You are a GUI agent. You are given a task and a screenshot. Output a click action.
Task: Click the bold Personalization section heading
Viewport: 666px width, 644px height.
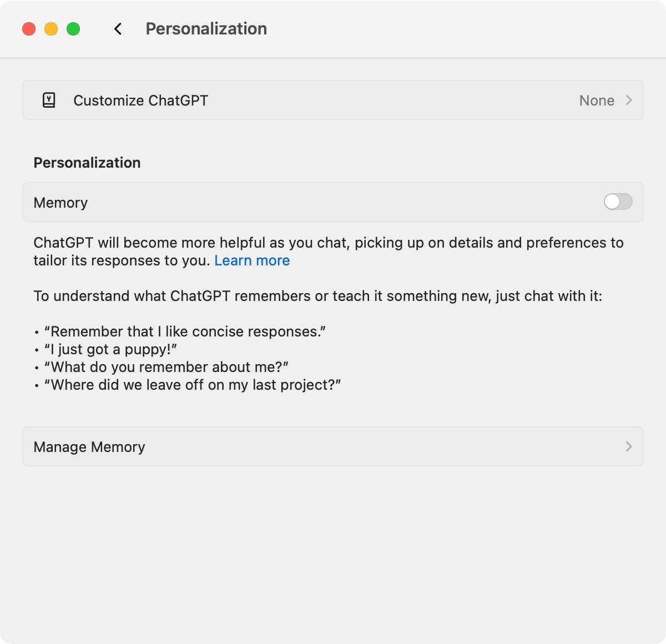(x=87, y=163)
